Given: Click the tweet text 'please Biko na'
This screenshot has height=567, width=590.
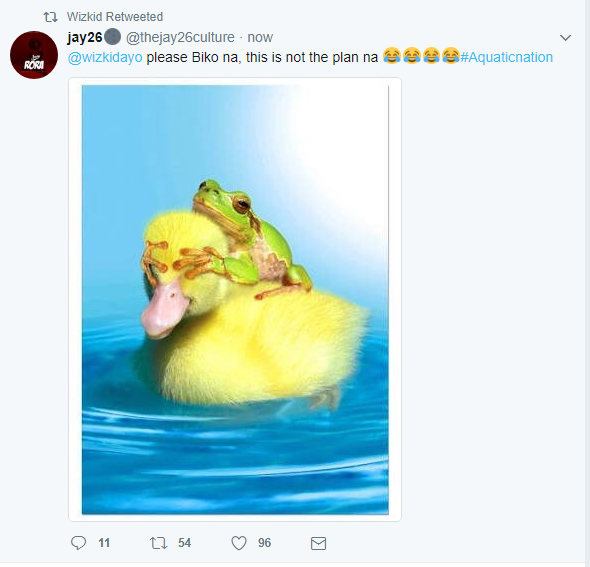Looking at the screenshot, I should pos(194,57).
